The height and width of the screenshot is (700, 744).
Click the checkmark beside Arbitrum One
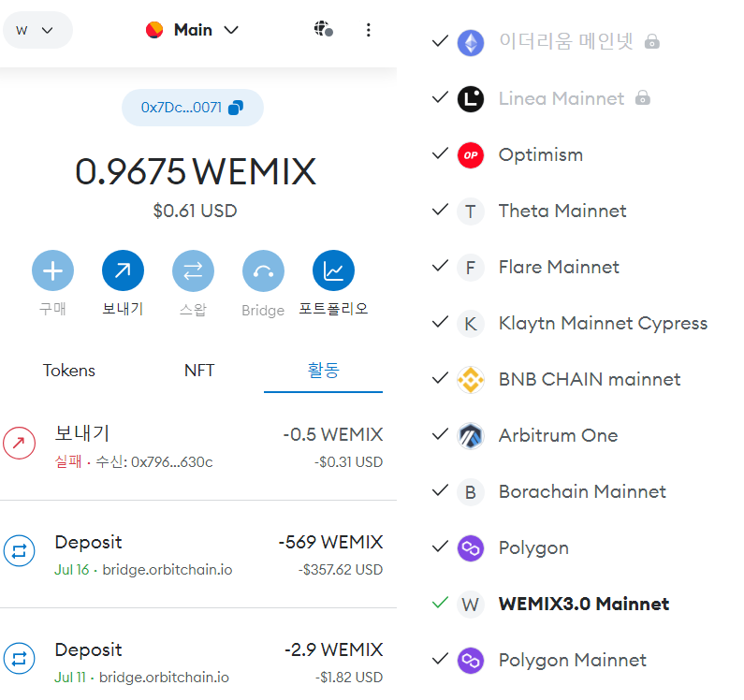coord(441,434)
